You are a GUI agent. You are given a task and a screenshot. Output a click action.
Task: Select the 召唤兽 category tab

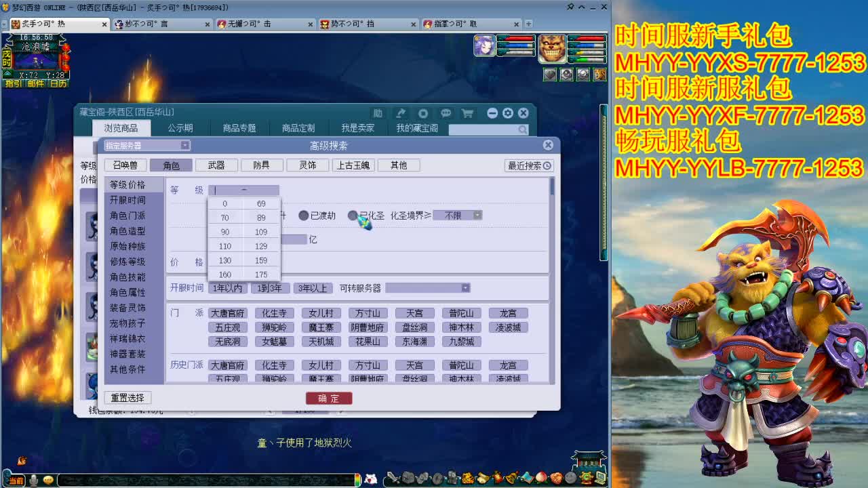tap(125, 165)
